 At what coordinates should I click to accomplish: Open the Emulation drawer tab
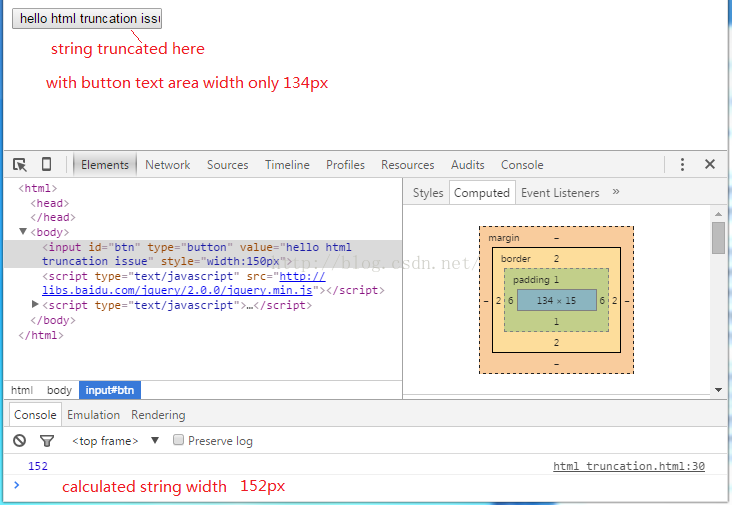coord(93,415)
